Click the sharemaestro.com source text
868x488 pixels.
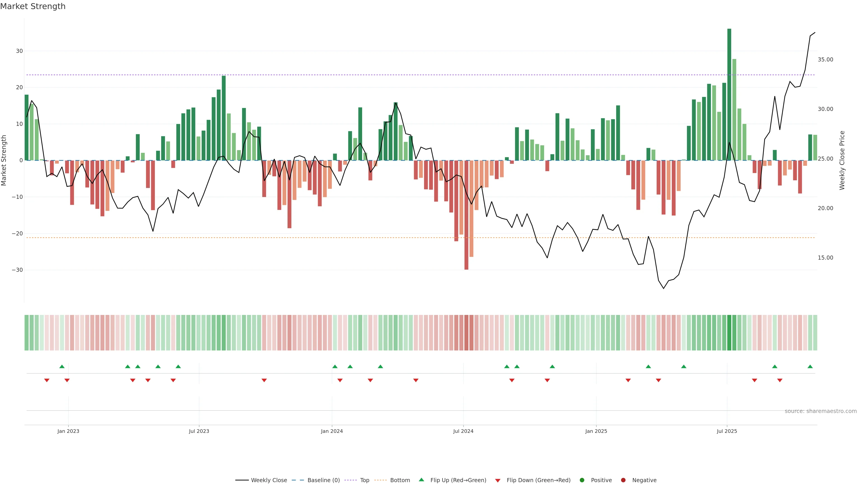[821, 411]
